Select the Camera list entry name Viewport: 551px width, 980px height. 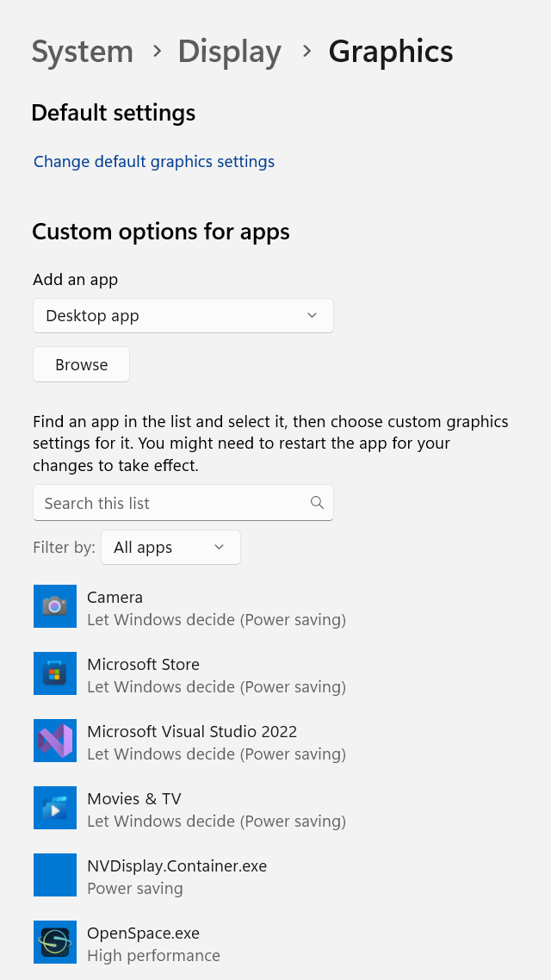pyautogui.click(x=115, y=597)
